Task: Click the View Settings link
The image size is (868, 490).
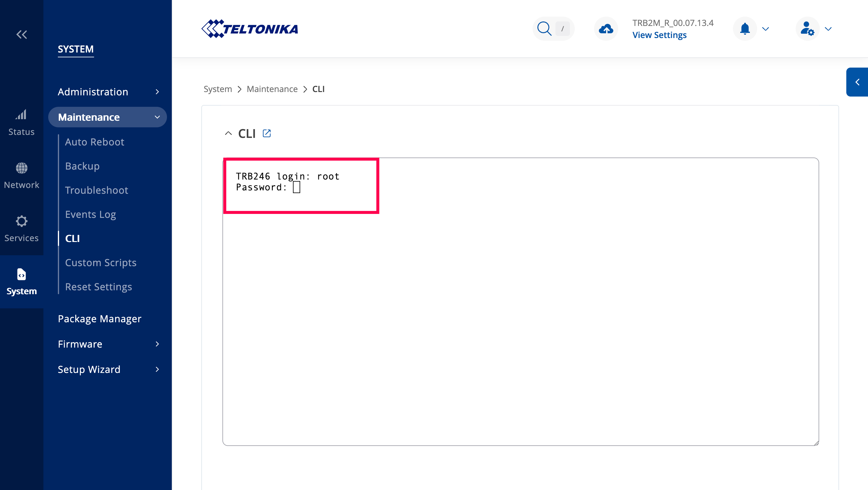Action: 659,35
